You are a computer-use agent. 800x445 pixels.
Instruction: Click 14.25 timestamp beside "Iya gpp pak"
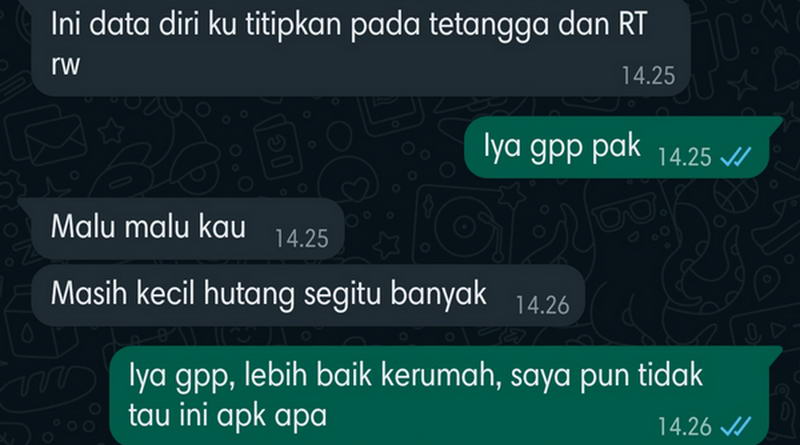point(684,157)
